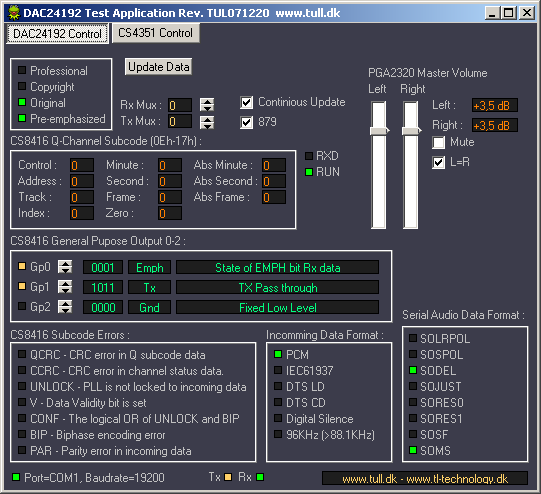Click the green SOMS LED indicator
541x494 pixels.
click(413, 450)
